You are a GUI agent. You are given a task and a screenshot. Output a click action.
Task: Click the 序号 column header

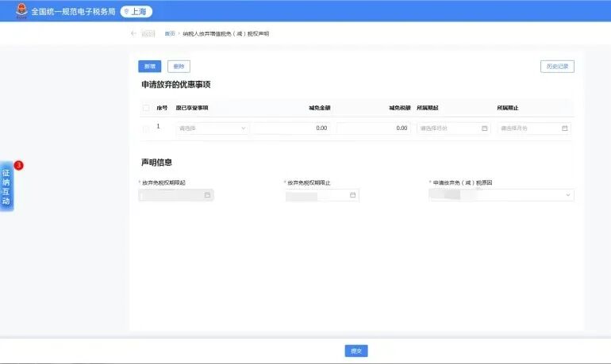tap(162, 108)
